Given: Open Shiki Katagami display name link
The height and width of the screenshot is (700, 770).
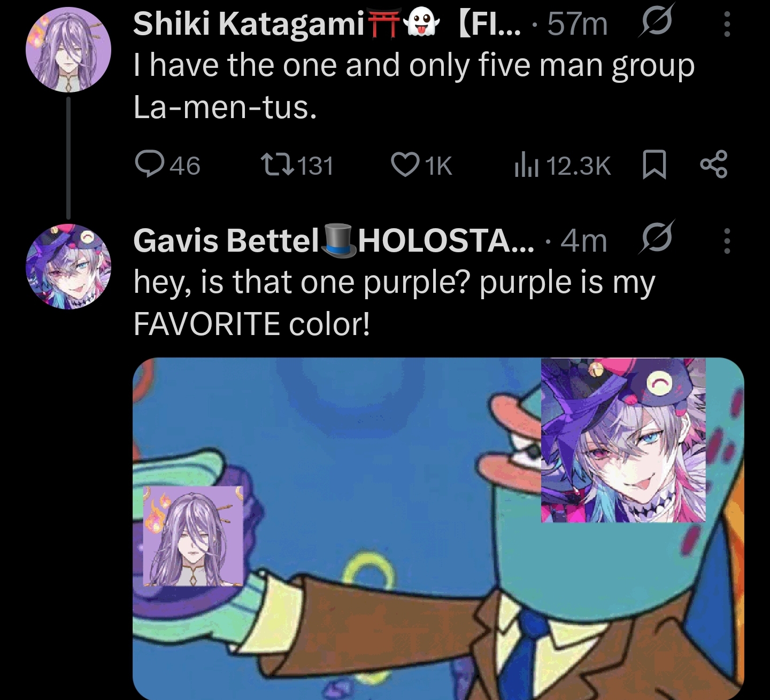Looking at the screenshot, I should click(x=248, y=24).
